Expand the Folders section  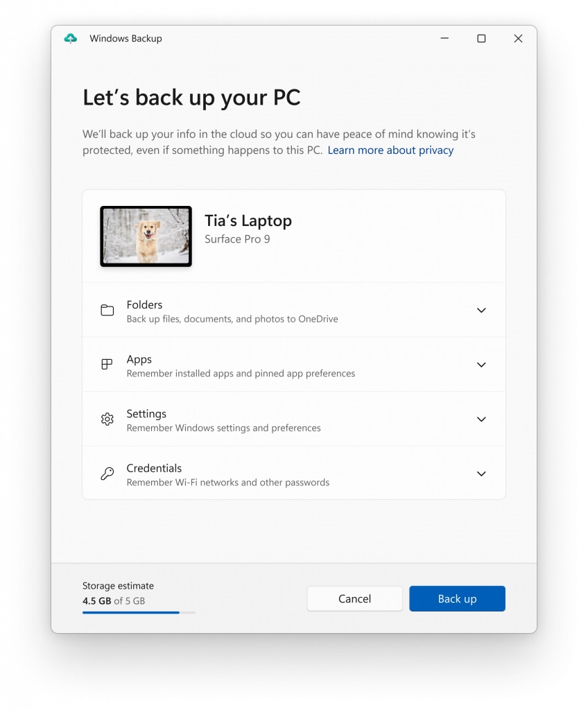[481, 310]
